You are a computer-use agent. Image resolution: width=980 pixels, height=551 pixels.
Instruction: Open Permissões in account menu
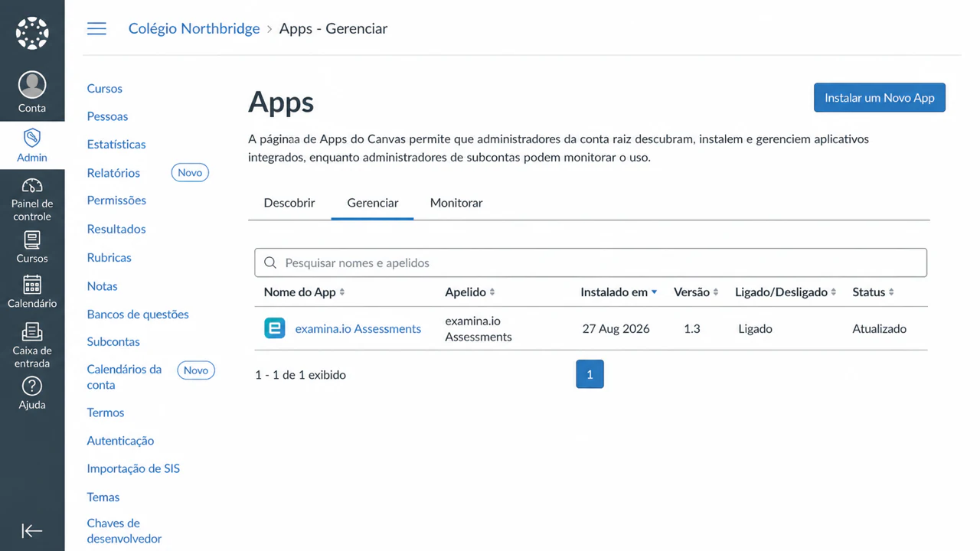pyautogui.click(x=116, y=201)
